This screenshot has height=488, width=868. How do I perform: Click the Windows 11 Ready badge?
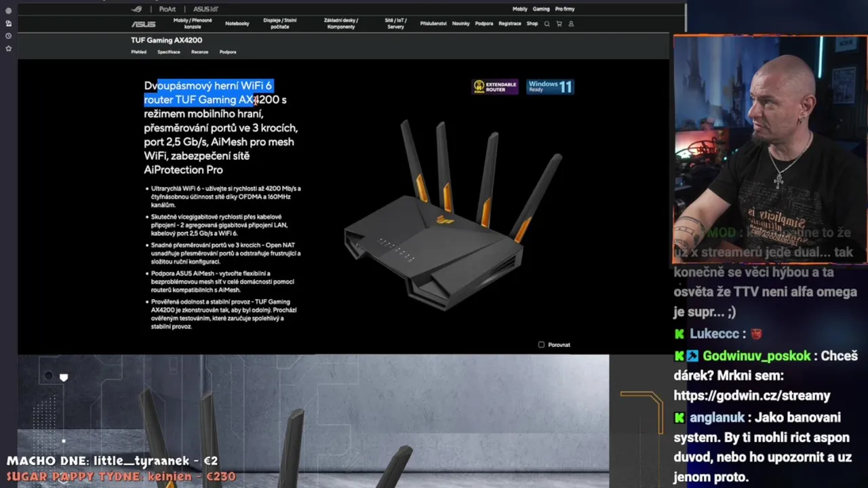pyautogui.click(x=550, y=87)
